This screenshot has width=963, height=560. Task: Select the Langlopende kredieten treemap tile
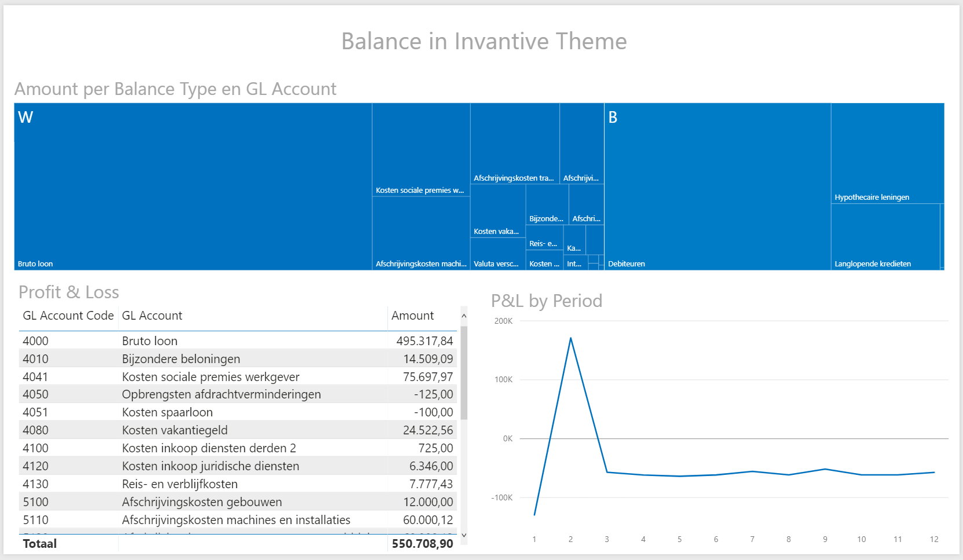coord(885,237)
